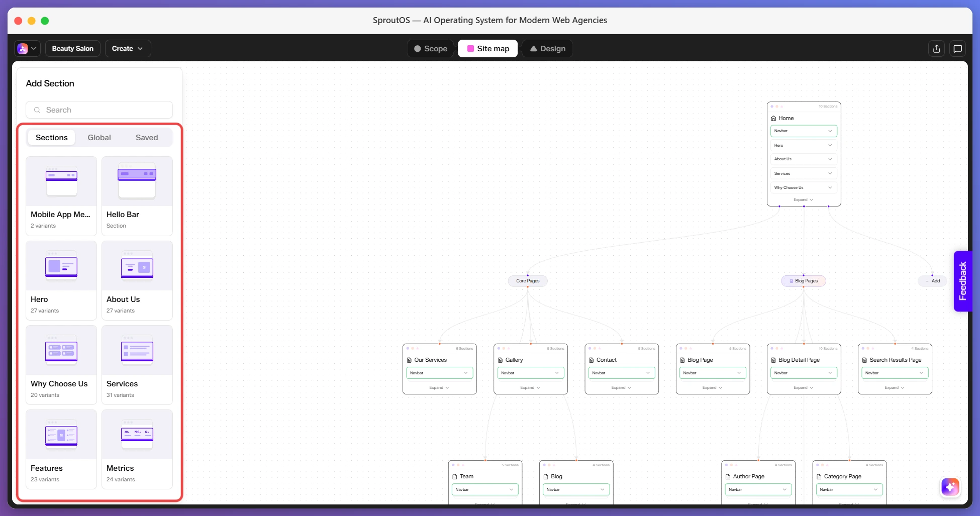
Task: Expand the Home page About Us dropdown
Action: [804, 159]
